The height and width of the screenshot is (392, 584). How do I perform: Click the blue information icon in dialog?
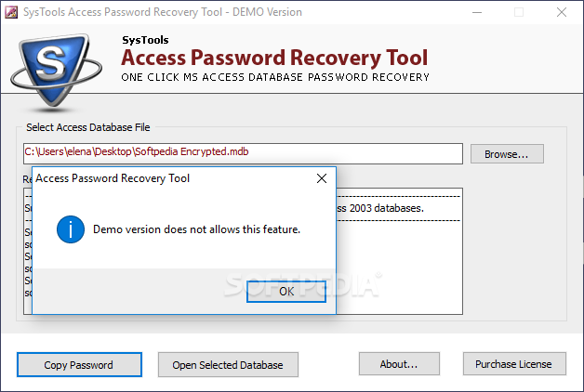click(71, 229)
